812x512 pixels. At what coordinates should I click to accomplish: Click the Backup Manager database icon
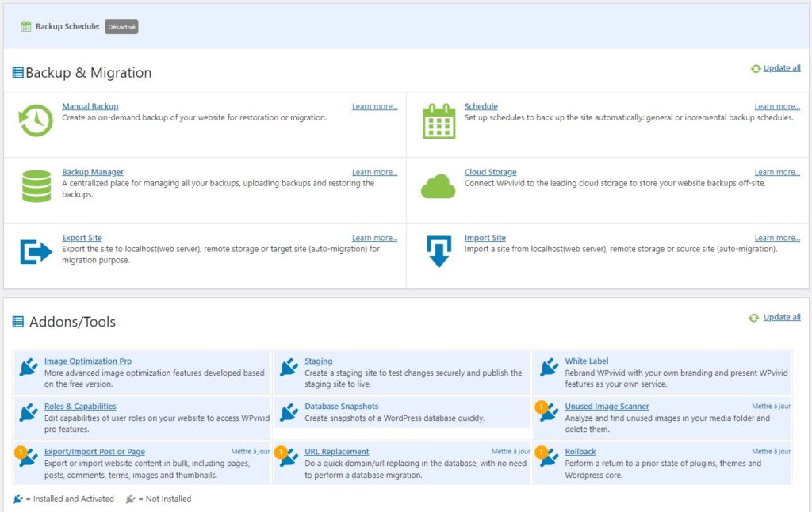point(36,185)
